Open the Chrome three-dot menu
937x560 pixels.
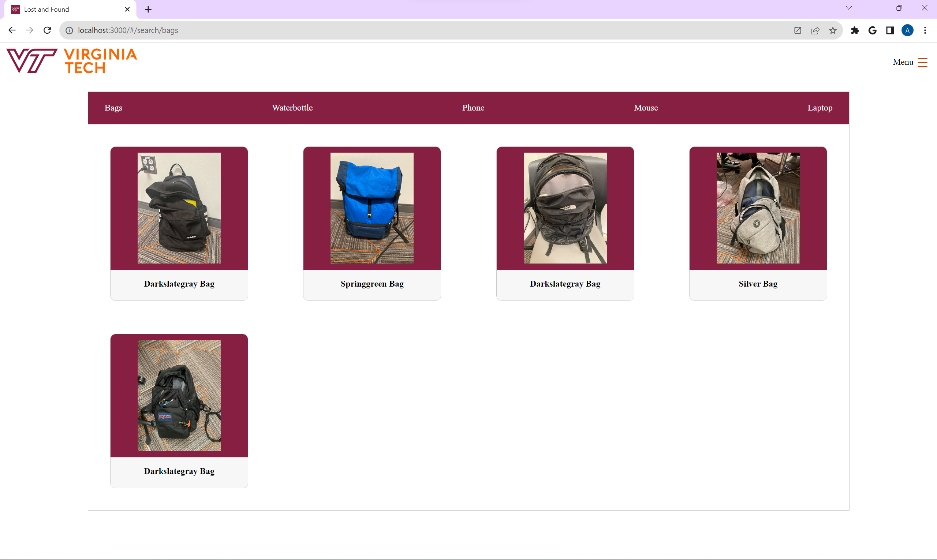(925, 31)
